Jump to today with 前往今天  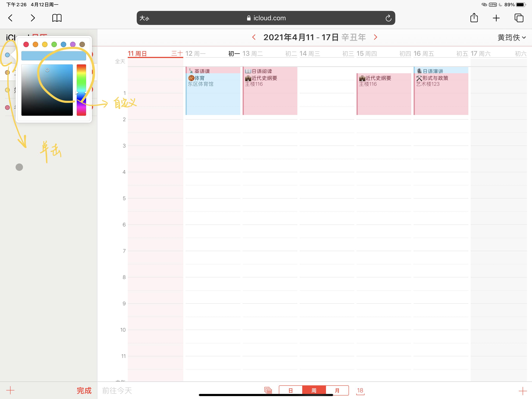pyautogui.click(x=117, y=390)
